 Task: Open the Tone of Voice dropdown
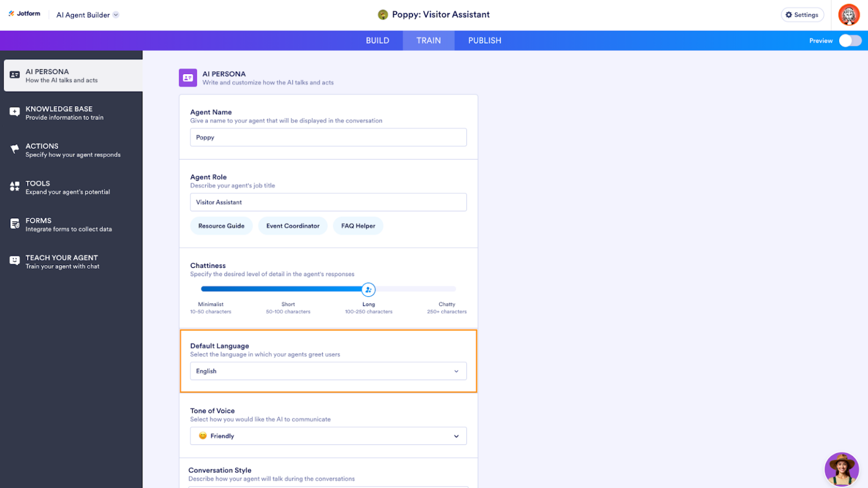(x=328, y=435)
